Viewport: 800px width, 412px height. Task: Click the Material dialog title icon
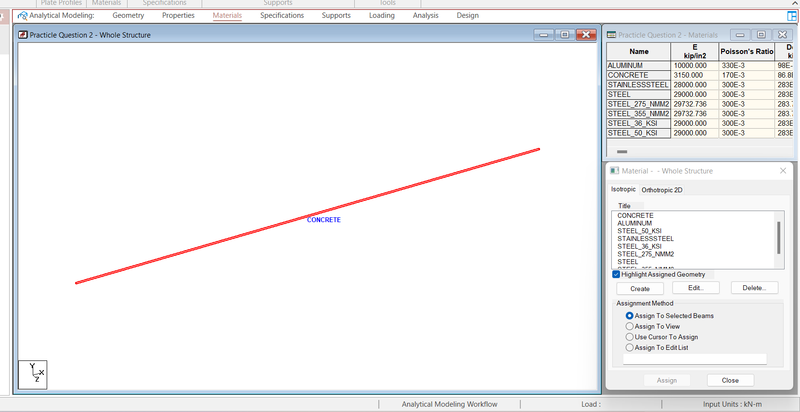point(614,171)
